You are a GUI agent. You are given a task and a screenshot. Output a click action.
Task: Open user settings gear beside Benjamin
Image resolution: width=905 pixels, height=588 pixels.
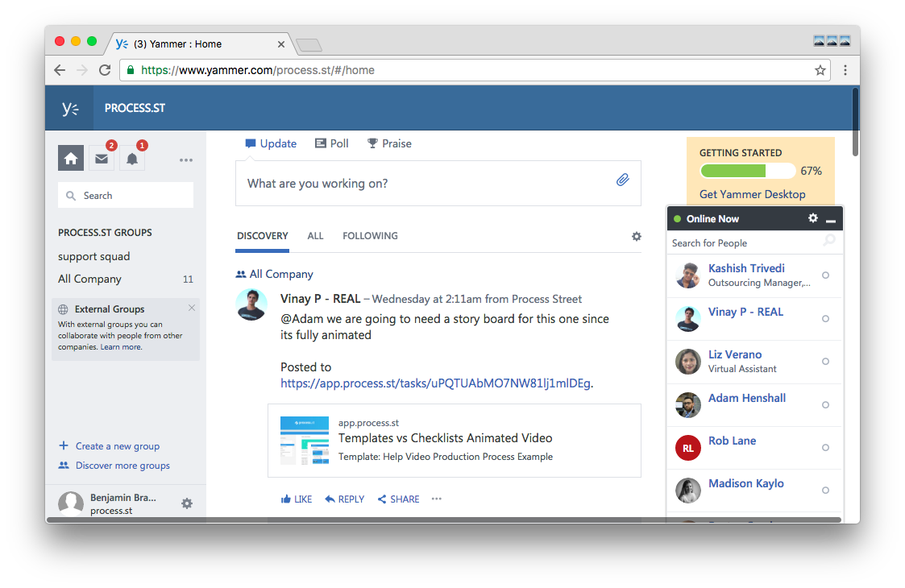187,503
